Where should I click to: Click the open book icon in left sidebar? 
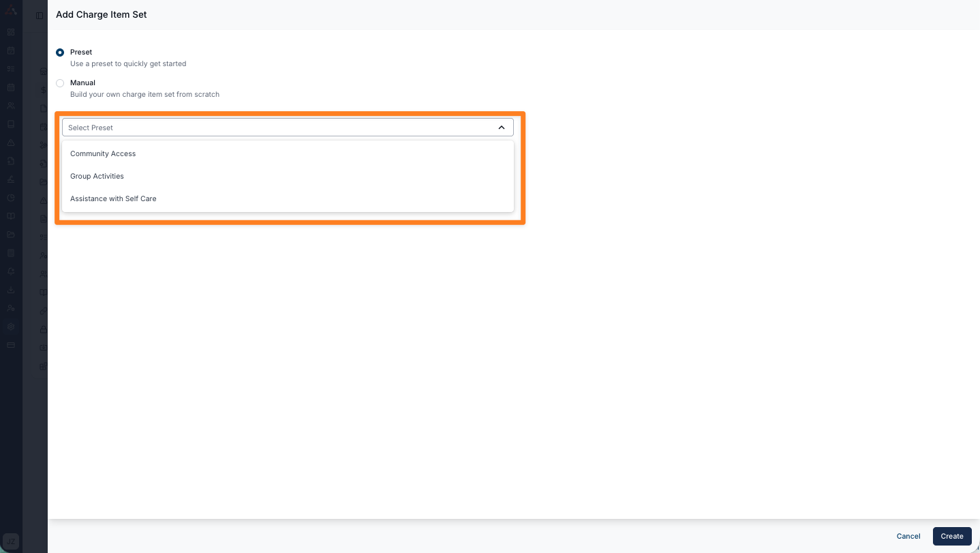11,216
